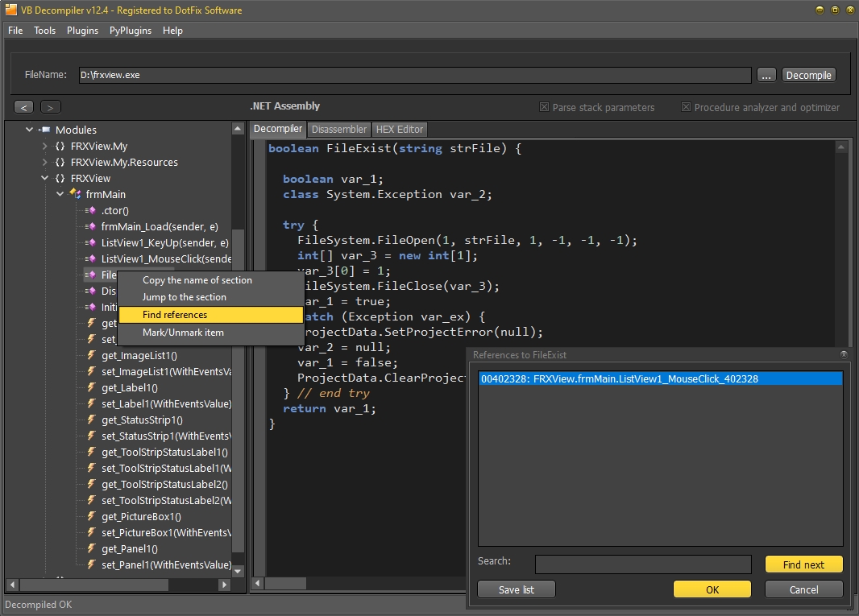Click the get_Panel1 property icon
The height and width of the screenshot is (616, 859).
[92, 548]
